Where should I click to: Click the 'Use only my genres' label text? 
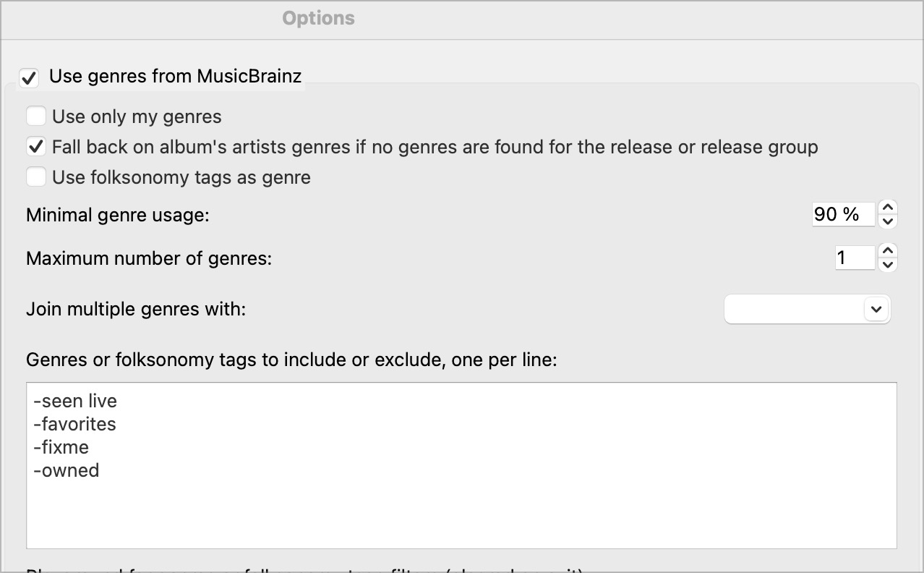(137, 116)
